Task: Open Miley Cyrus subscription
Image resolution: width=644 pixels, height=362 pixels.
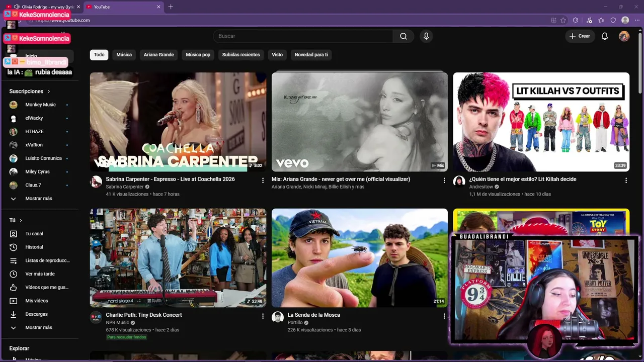Action: coord(39,172)
